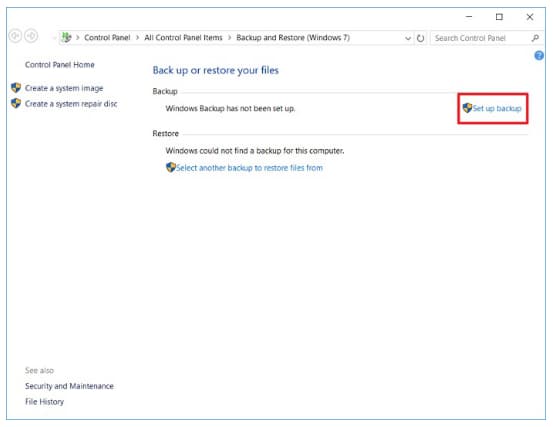Click the shield icon beside Create a system repair disc
Image resolution: width=553 pixels, height=427 pixels.
coord(16,103)
